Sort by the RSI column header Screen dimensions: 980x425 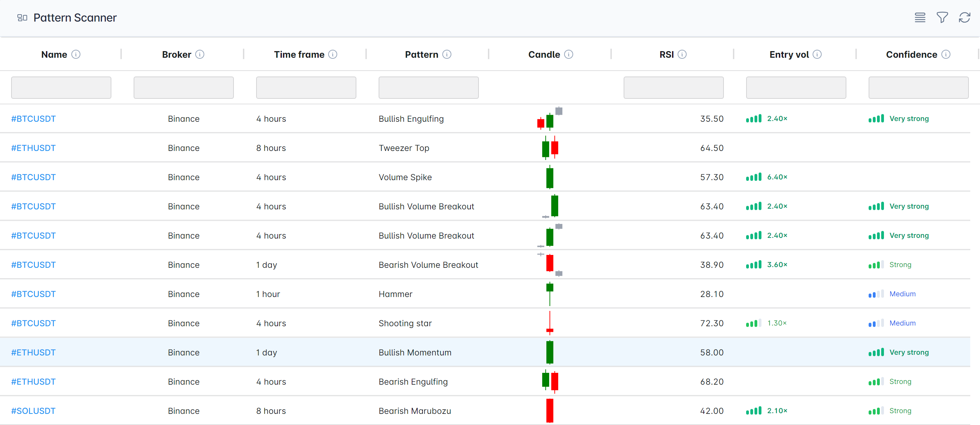(x=666, y=54)
